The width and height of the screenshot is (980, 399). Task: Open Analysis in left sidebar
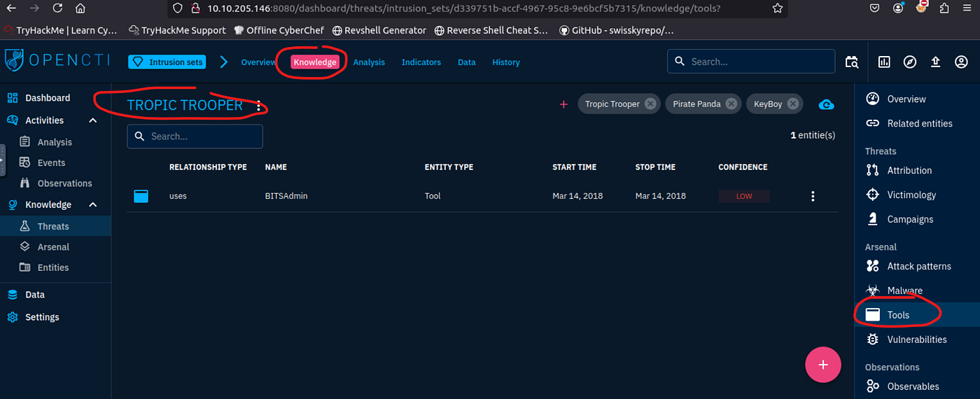(55, 142)
